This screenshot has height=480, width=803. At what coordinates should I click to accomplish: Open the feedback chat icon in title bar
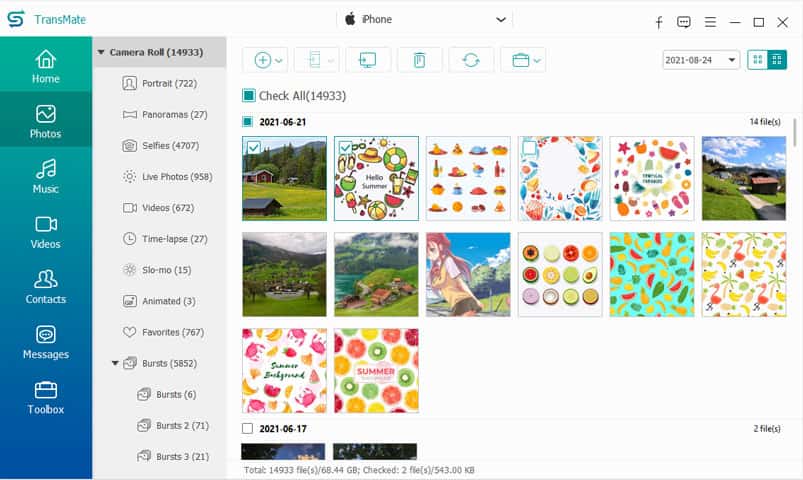(x=684, y=21)
